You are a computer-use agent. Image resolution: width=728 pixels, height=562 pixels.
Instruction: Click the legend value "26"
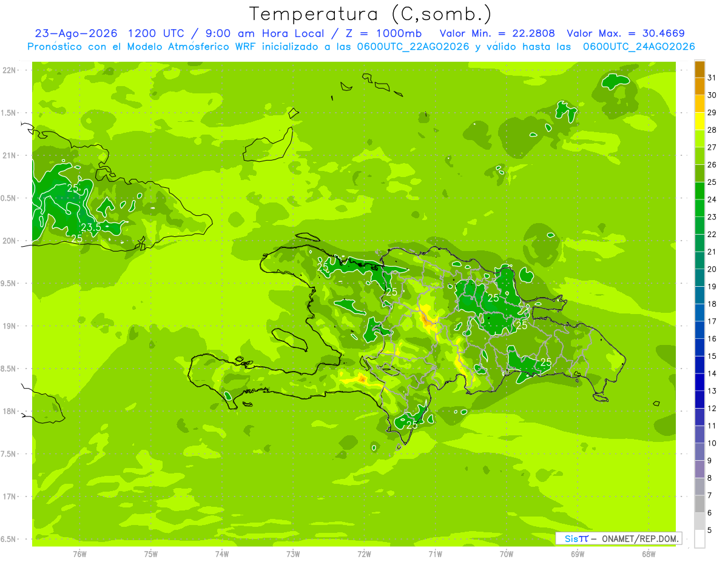[712, 165]
